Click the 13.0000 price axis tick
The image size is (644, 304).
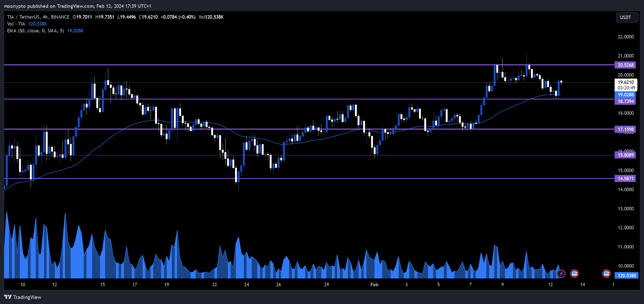626,209
